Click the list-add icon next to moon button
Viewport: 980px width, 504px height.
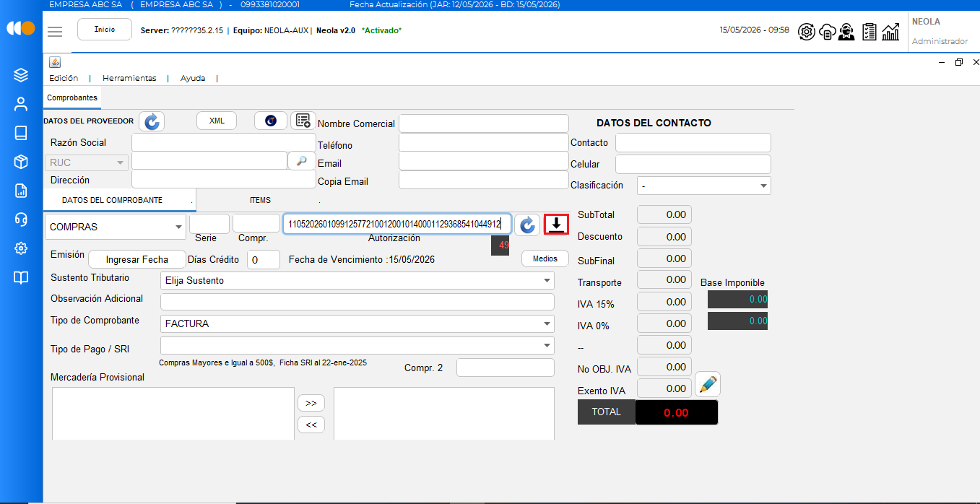303,121
